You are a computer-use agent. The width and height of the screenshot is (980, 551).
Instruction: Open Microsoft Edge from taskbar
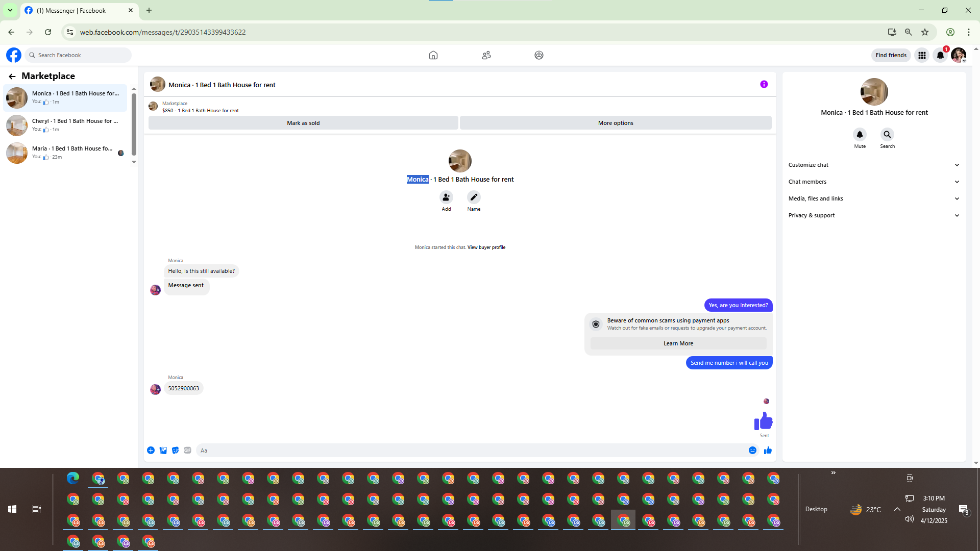(x=73, y=478)
